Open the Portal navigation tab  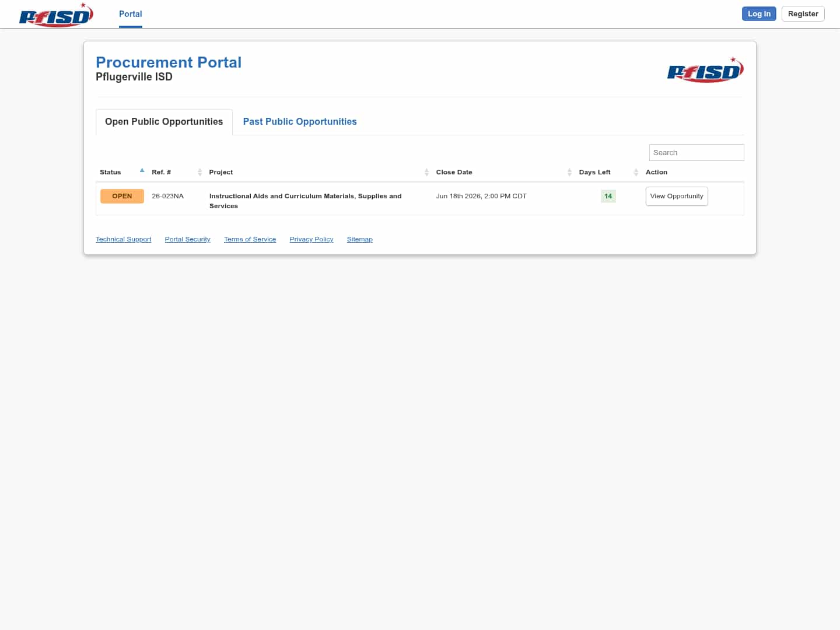coord(131,14)
